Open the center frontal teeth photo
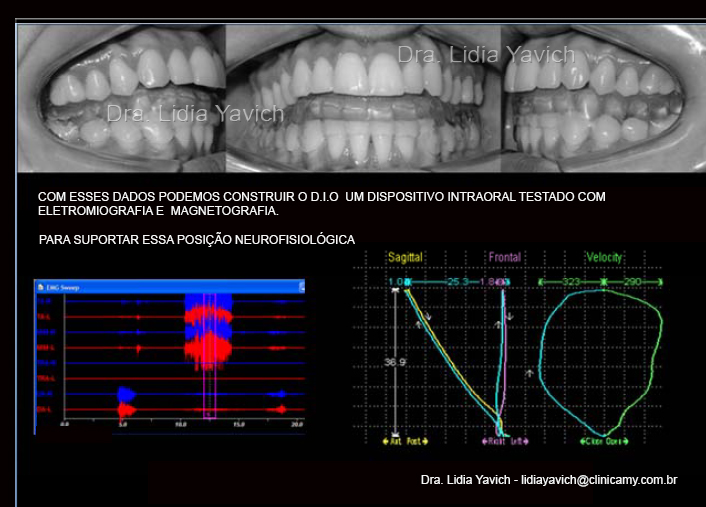The width and height of the screenshot is (706, 507). pos(361,98)
